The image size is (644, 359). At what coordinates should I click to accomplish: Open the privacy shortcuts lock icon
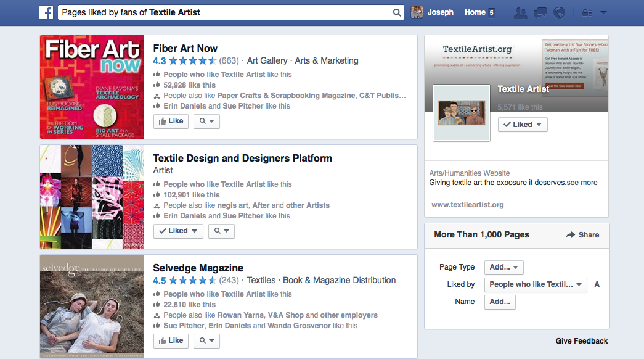[587, 13]
